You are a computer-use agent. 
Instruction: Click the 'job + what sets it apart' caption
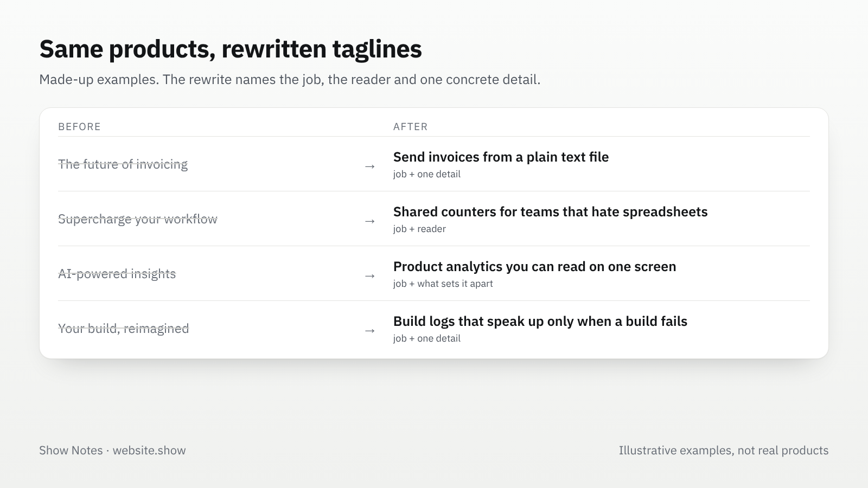[x=443, y=284]
